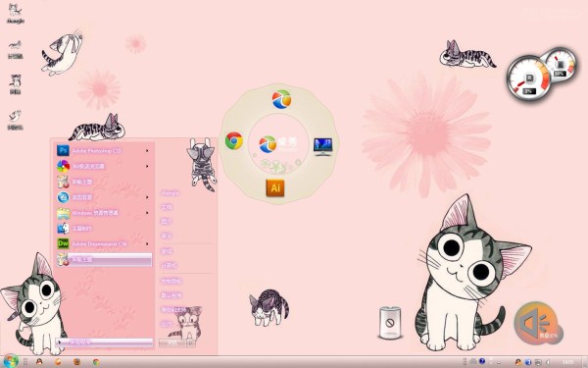Open All Programs (所有程序) in Start menu
Screen dimensions: 588x368
104,342
